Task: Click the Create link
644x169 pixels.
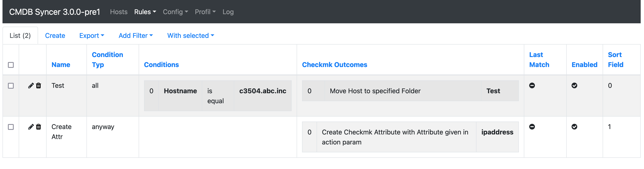Action: point(55,36)
